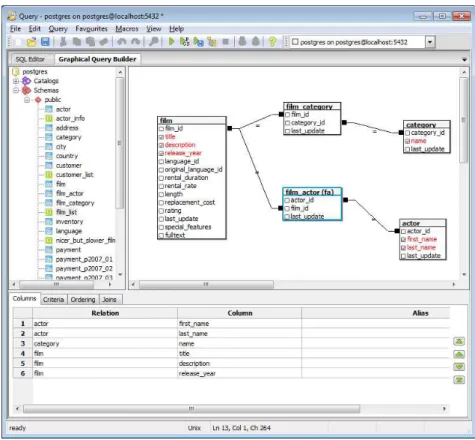The width and height of the screenshot is (475, 440).
Task: Select the inventory table in the tree
Action: (x=69, y=222)
